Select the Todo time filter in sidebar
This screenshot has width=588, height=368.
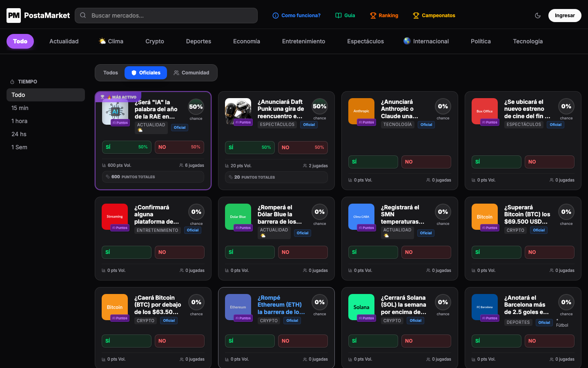(x=46, y=95)
